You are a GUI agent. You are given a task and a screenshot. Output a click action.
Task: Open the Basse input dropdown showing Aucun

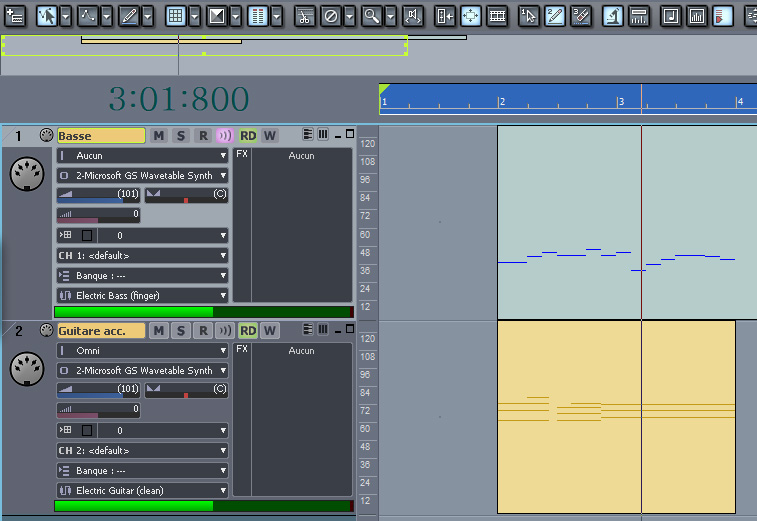tap(142, 155)
